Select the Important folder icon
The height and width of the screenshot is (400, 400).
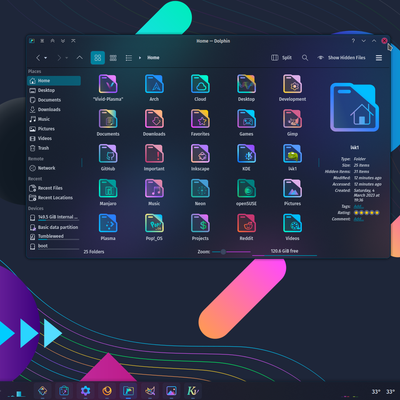click(154, 154)
